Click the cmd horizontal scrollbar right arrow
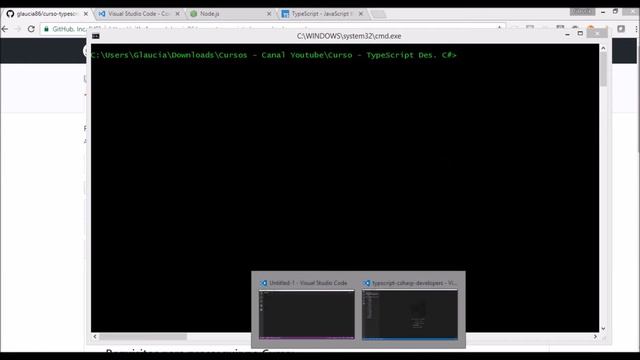This screenshot has width=640, height=360. [x=595, y=337]
